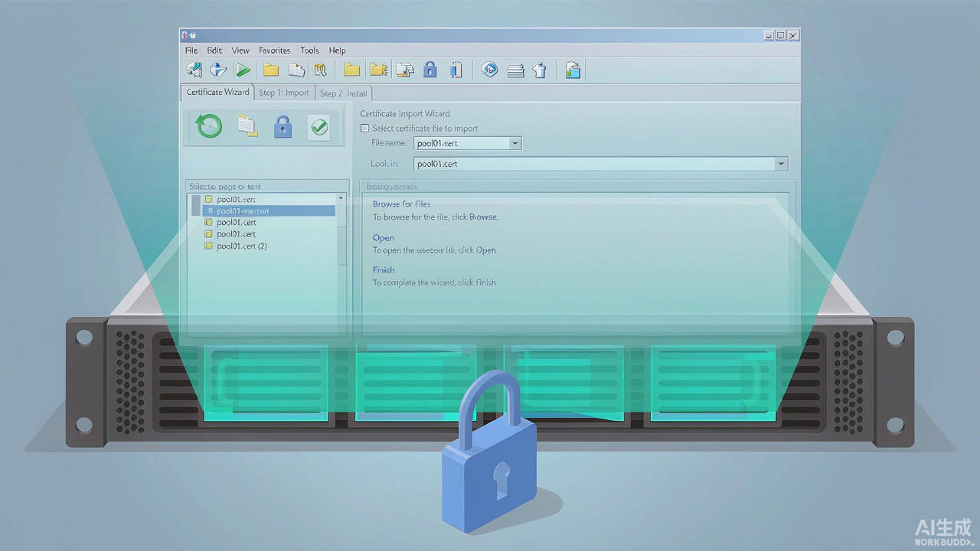The width and height of the screenshot is (980, 551).
Task: Click the scroll-up arrow of the file list
Action: (x=341, y=198)
